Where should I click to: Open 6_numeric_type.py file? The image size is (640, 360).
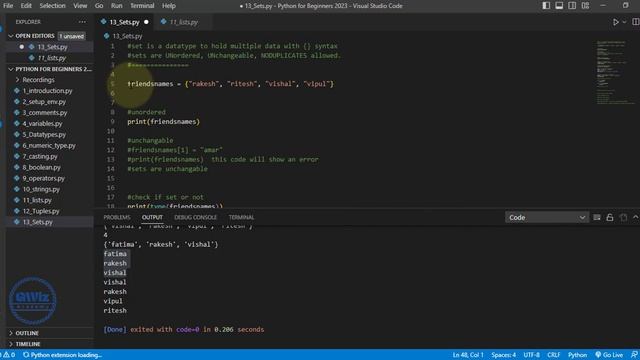coord(50,145)
